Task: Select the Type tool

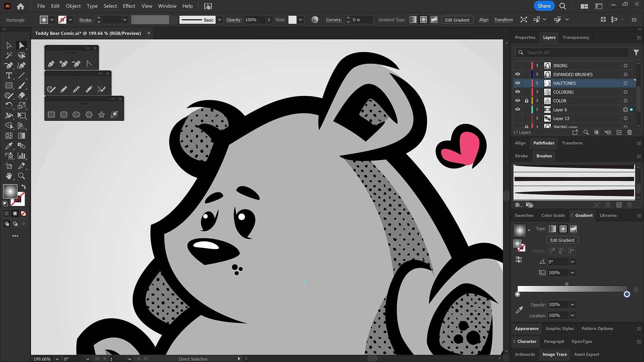Action: pyautogui.click(x=9, y=75)
